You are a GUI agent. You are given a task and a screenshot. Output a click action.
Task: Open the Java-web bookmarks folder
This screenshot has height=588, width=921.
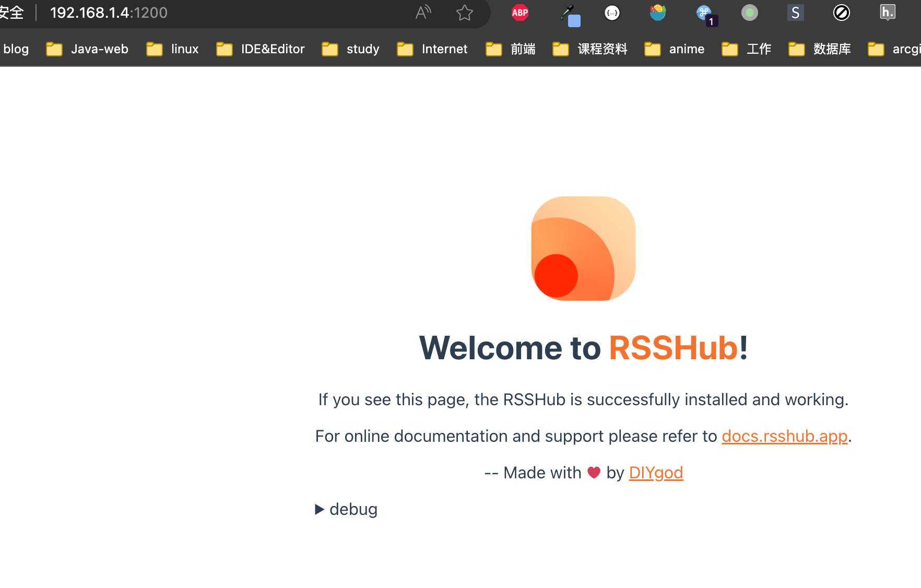(99, 49)
